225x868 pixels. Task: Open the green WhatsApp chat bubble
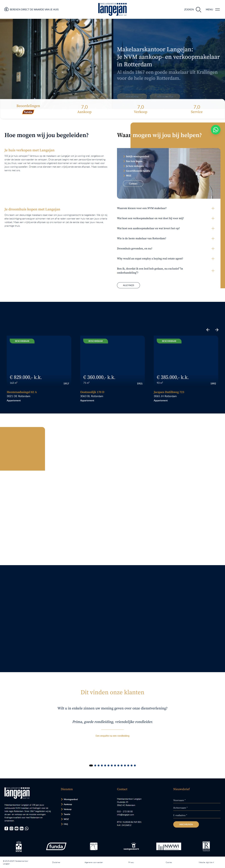[216, 130]
